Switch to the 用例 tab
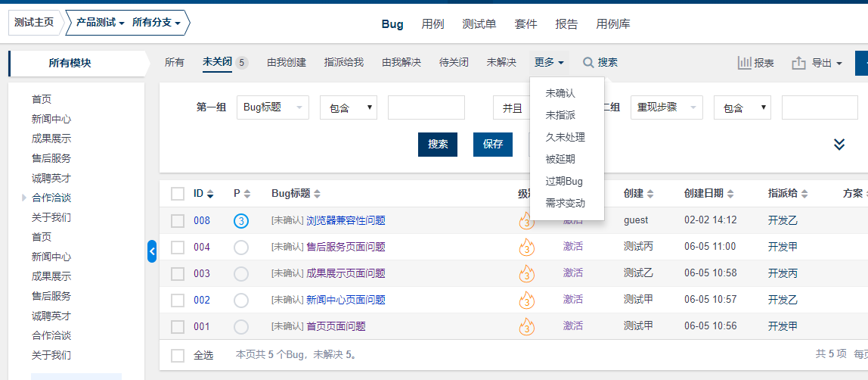 click(x=432, y=24)
